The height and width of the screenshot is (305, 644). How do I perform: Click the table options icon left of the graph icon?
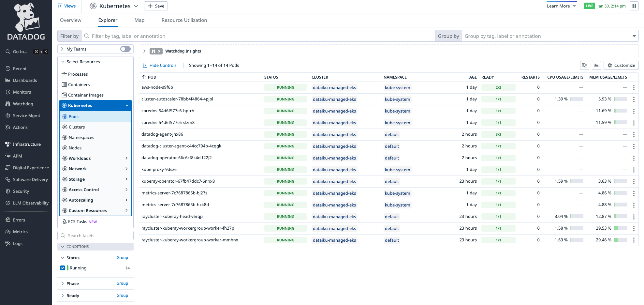coord(585,65)
